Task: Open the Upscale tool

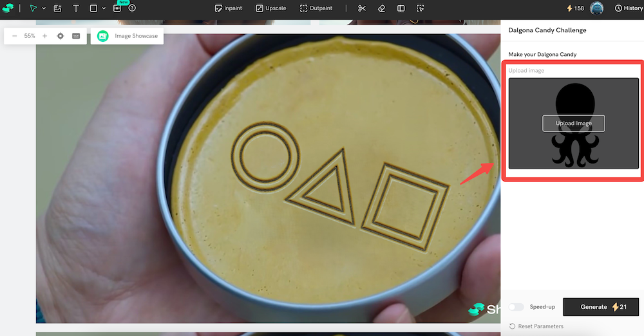Action: [x=270, y=8]
